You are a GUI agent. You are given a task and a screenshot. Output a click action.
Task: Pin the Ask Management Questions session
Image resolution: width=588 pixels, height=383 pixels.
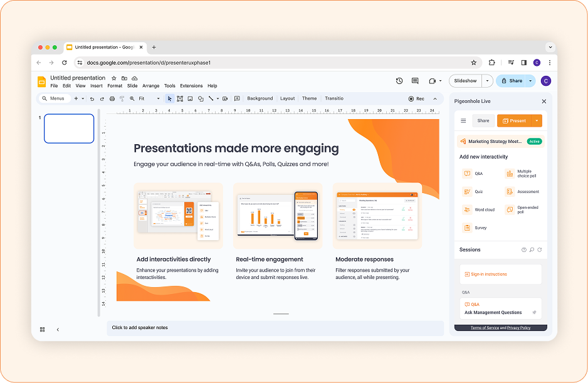pyautogui.click(x=534, y=312)
